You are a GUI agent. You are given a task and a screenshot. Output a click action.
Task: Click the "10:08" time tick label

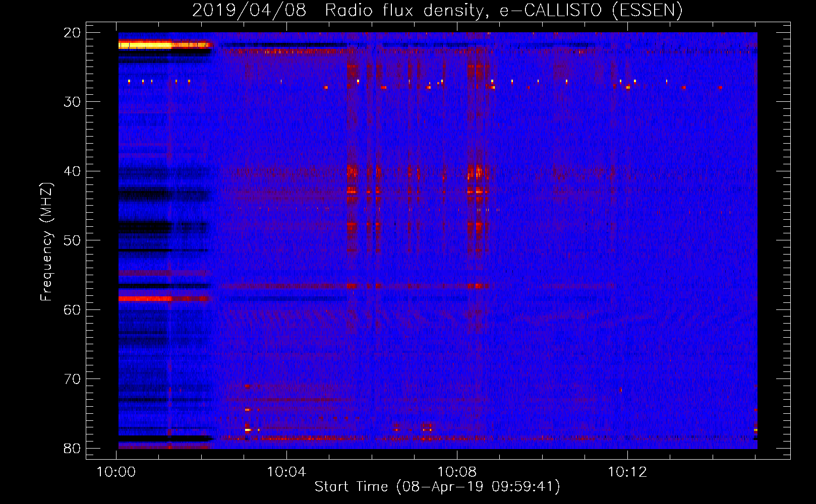(x=457, y=472)
